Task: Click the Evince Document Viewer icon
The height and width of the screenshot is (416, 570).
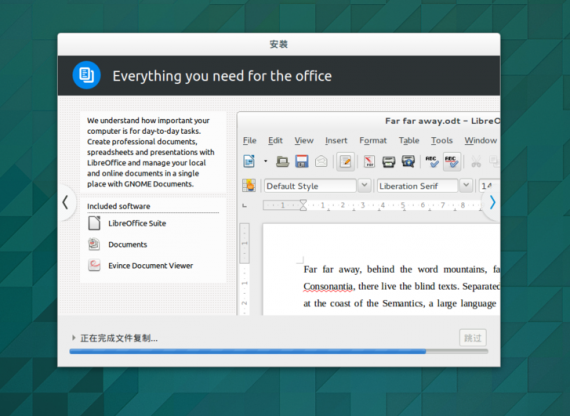Action: 94,265
